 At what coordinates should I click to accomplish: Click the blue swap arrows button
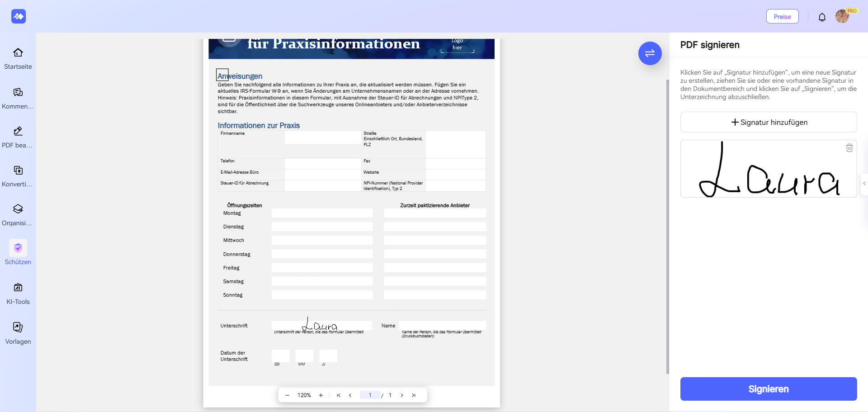[650, 53]
